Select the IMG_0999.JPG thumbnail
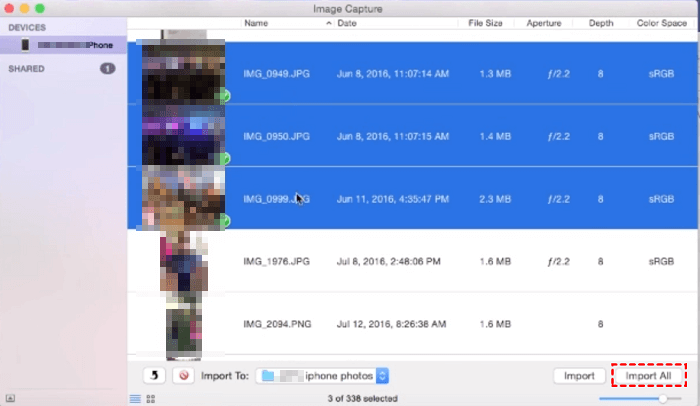 [x=183, y=198]
